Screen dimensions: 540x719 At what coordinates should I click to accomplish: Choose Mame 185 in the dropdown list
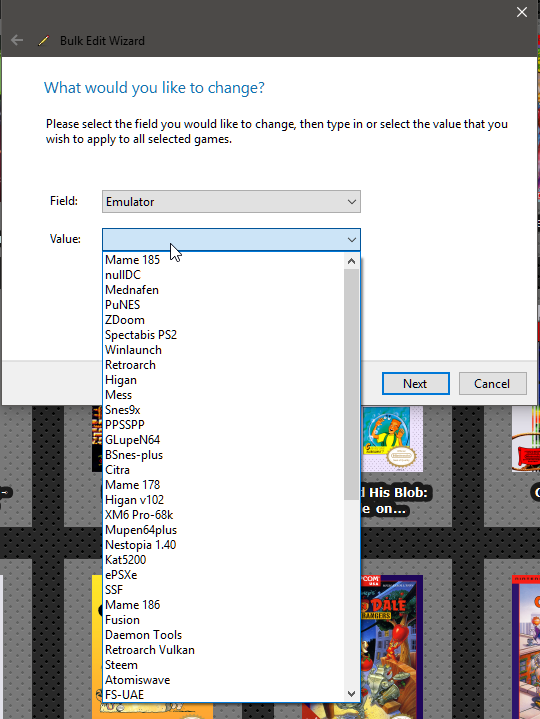[x=132, y=260]
